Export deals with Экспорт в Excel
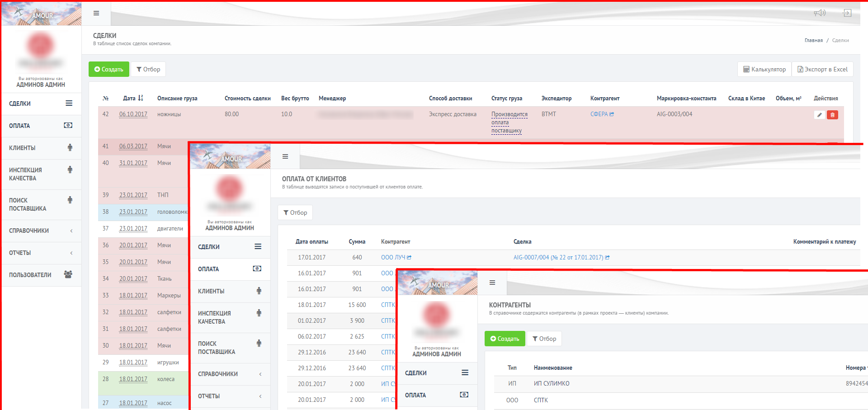The image size is (868, 410). [822, 69]
